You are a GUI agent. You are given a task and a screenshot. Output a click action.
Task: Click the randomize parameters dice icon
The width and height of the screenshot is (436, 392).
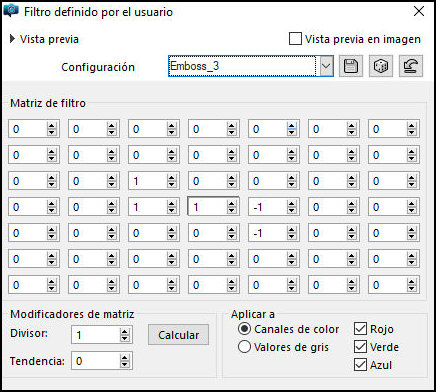tap(381, 66)
